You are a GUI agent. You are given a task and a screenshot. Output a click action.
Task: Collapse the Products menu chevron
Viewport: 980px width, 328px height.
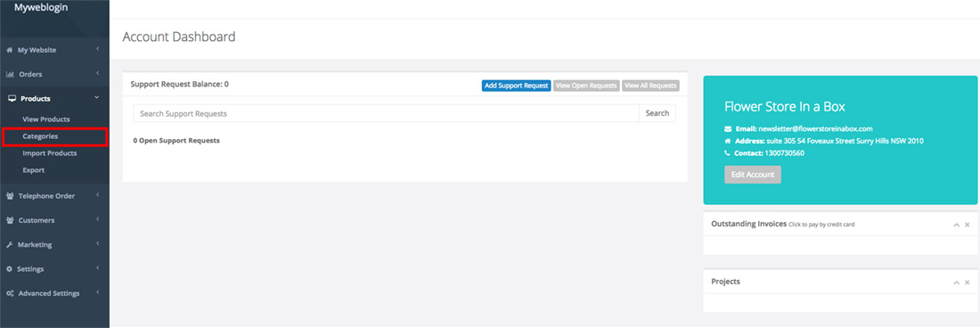click(97, 98)
